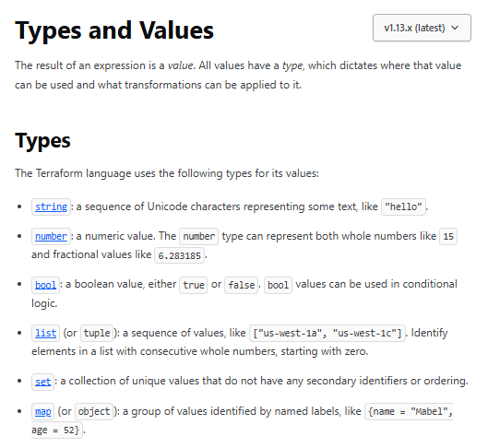Click the 6.283185 inline code value
Viewport: 488px width, 448px height.
[x=179, y=255]
